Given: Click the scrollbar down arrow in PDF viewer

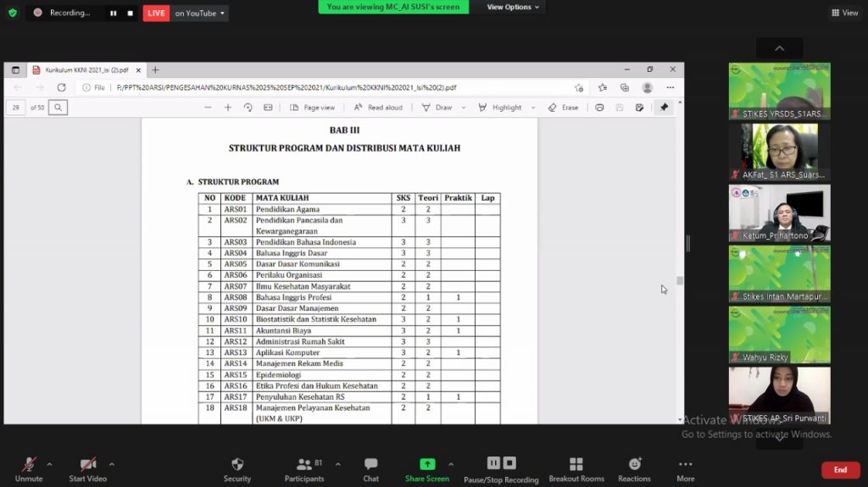Looking at the screenshot, I should tap(680, 420).
